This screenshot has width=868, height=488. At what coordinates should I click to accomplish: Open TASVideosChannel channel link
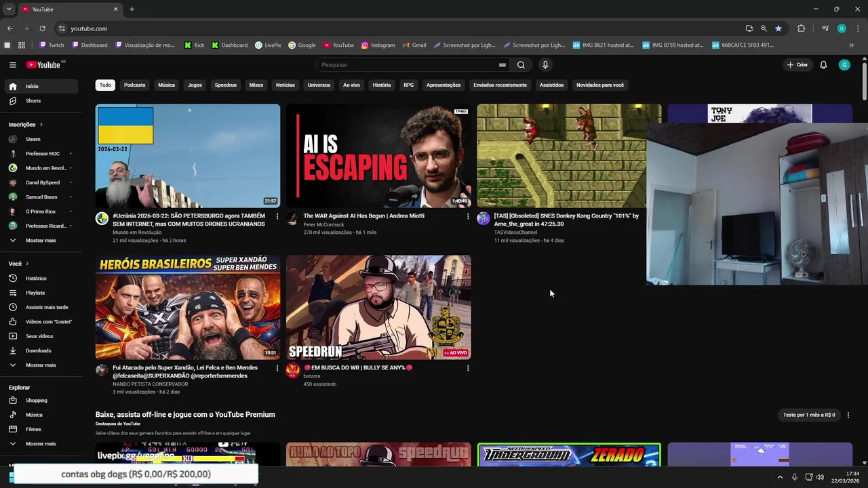pos(515,232)
